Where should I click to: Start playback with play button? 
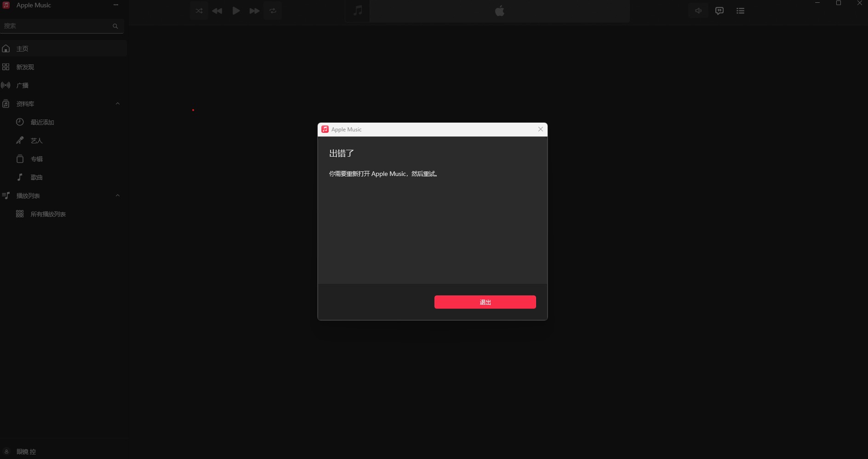coord(236,11)
